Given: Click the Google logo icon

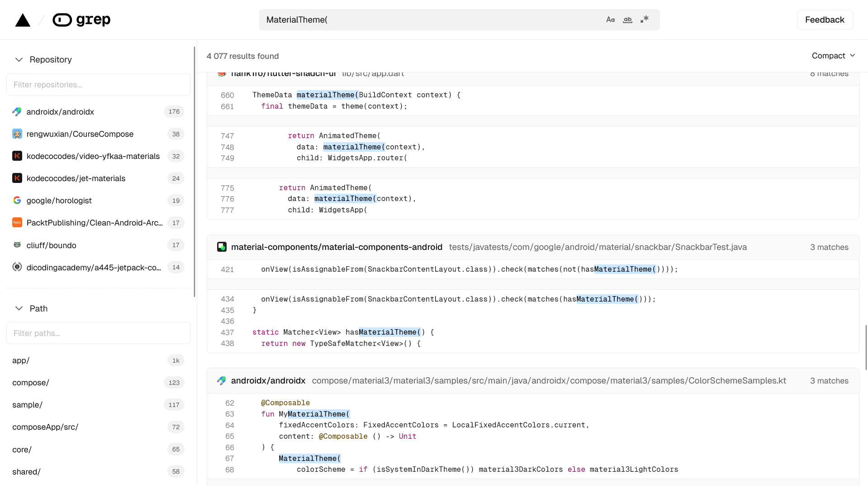Looking at the screenshot, I should click(x=17, y=200).
